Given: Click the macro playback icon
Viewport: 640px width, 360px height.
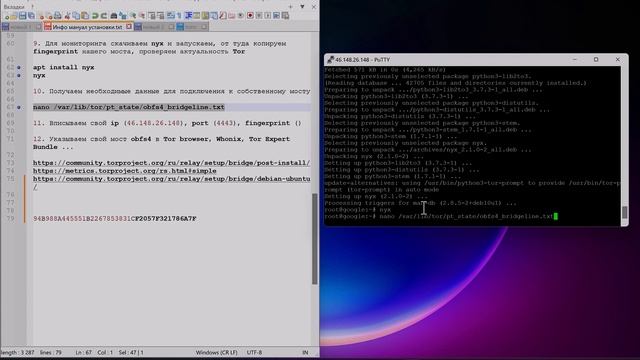Looking at the screenshot, I should pyautogui.click(x=267, y=16).
